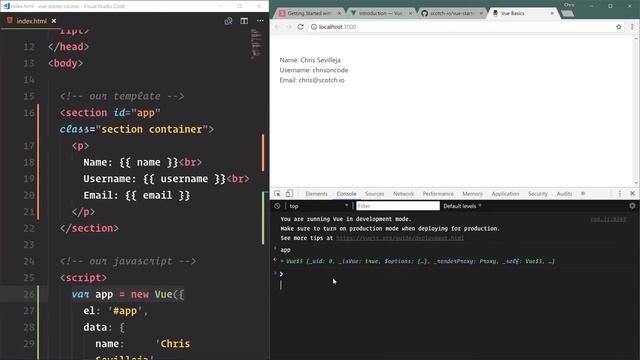Click the '{{ username }}' code in editor
This screenshot has width=640, height=360.
click(x=184, y=179)
